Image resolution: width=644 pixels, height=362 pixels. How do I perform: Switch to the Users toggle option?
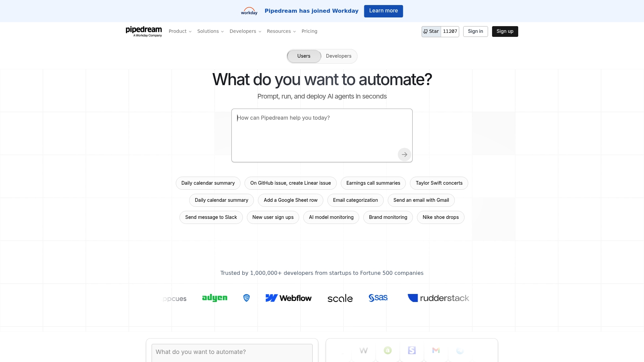[304, 56]
